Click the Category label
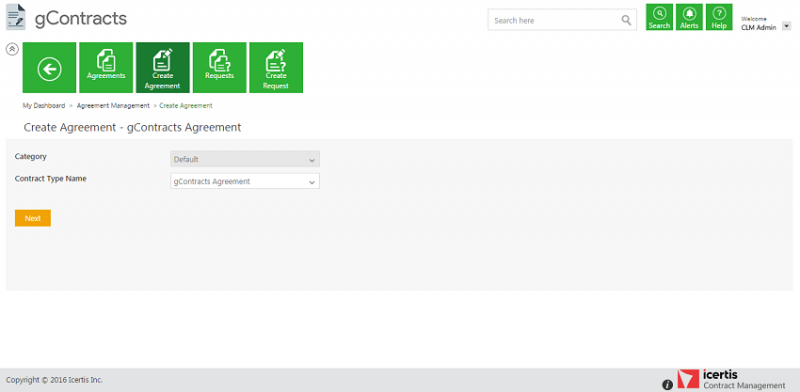Screen dimensions: 800x392 [31, 156]
